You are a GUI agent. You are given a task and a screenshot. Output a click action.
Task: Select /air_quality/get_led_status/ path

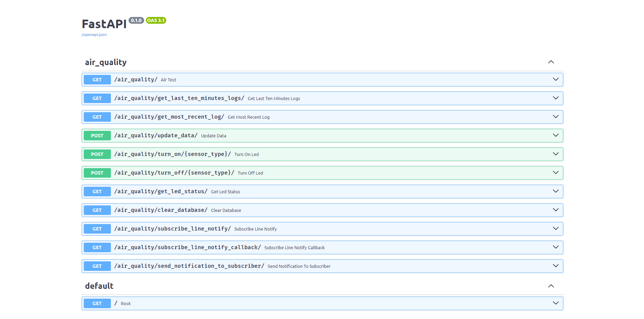[161, 192]
